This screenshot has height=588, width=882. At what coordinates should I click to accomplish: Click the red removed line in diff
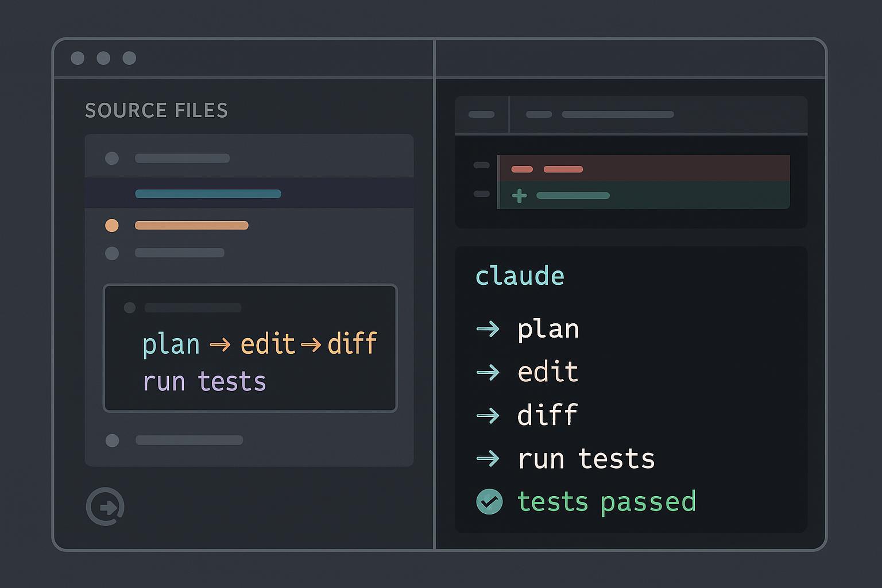643,169
